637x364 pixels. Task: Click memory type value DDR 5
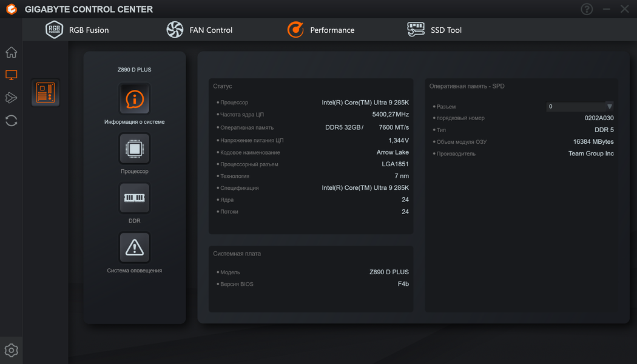coord(604,130)
